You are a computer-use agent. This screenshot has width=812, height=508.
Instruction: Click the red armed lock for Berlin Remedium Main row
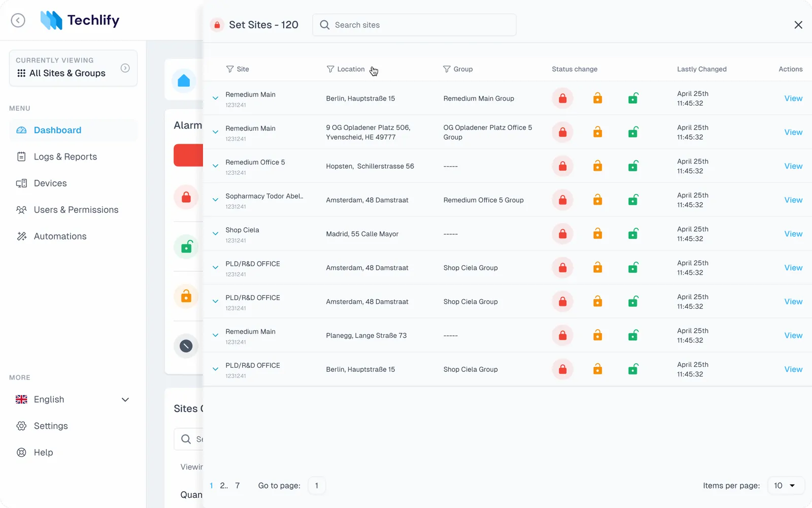(562, 99)
